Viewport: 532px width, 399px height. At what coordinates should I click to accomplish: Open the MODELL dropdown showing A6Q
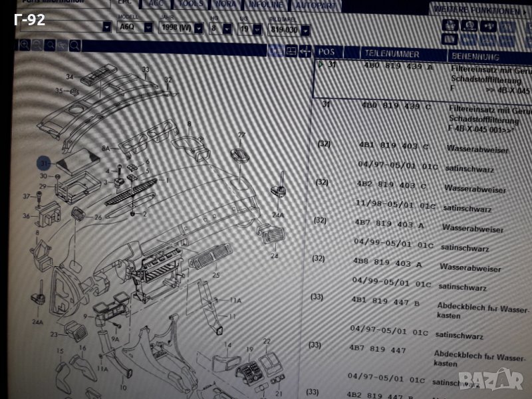coord(106,27)
